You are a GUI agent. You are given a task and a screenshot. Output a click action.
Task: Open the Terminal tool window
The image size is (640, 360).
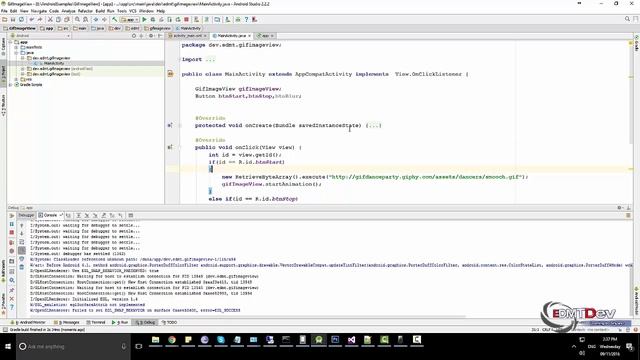[x=96, y=322]
